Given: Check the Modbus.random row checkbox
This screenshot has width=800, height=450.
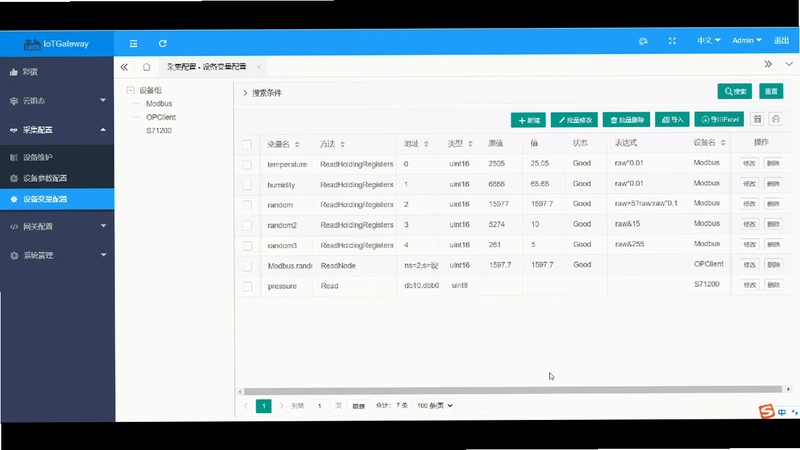Looking at the screenshot, I should coord(247,266).
